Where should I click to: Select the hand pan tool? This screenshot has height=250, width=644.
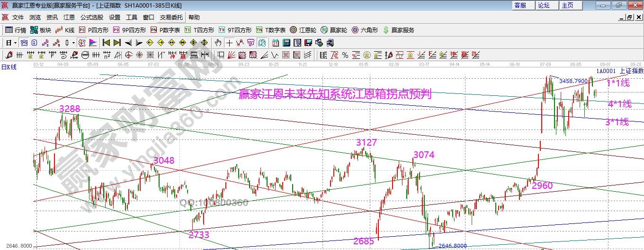point(218,43)
